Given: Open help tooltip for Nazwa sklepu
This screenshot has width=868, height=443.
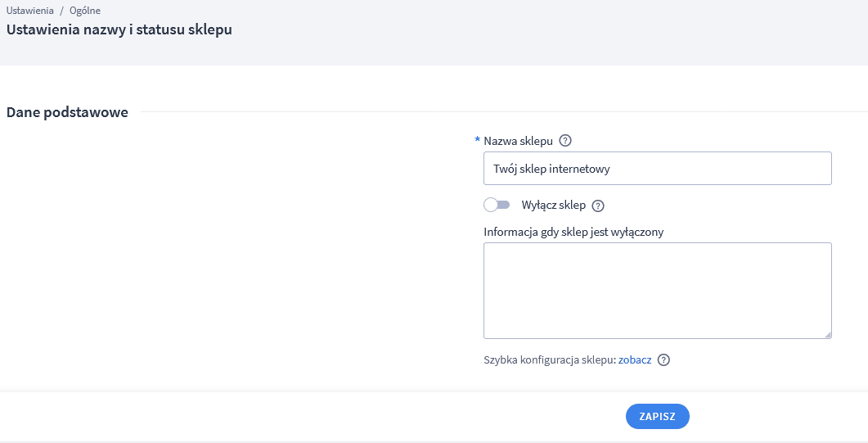Looking at the screenshot, I should click(564, 141).
